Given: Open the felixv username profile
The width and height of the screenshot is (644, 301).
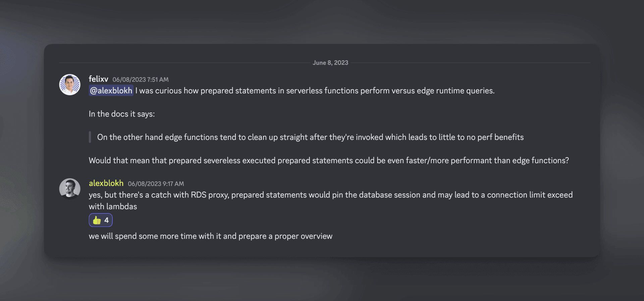Looking at the screenshot, I should [x=98, y=79].
